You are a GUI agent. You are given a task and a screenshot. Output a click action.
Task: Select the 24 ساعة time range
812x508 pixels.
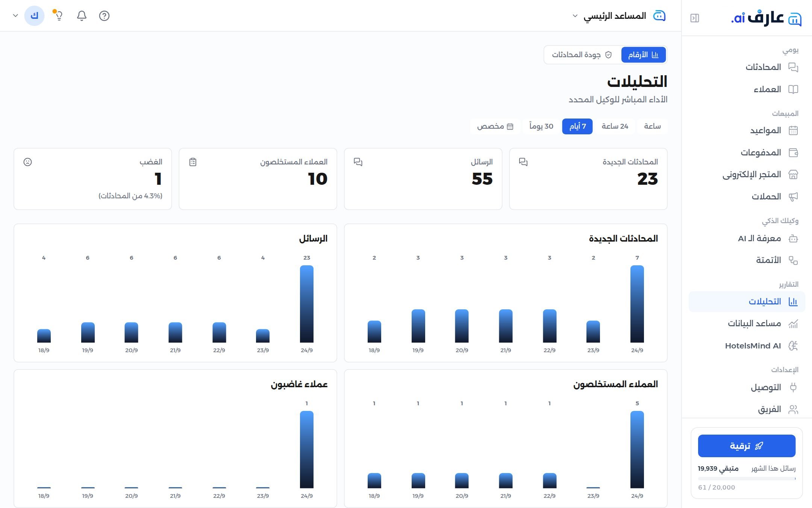615,126
